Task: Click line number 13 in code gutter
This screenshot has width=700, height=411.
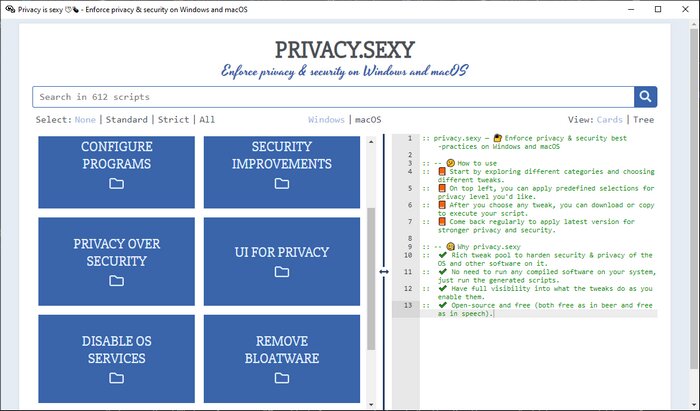Action: click(408, 305)
